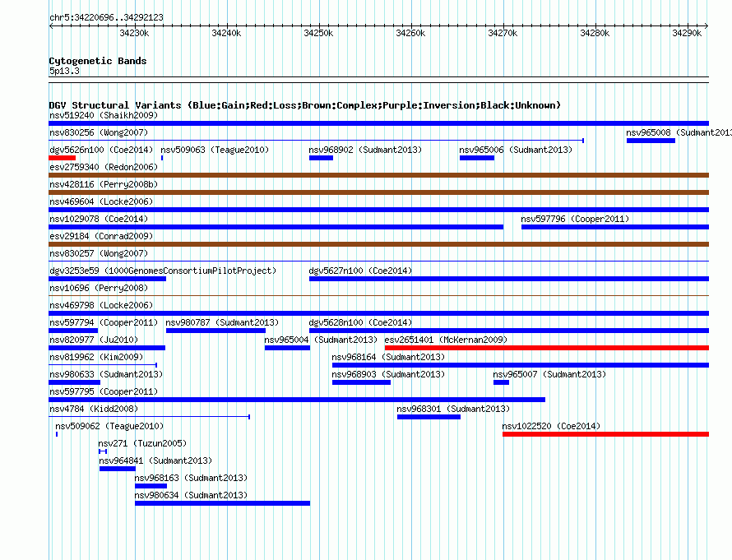
Task: Click the nsv519240 (Shaikh2009) variant label
Action: pyautogui.click(x=104, y=115)
